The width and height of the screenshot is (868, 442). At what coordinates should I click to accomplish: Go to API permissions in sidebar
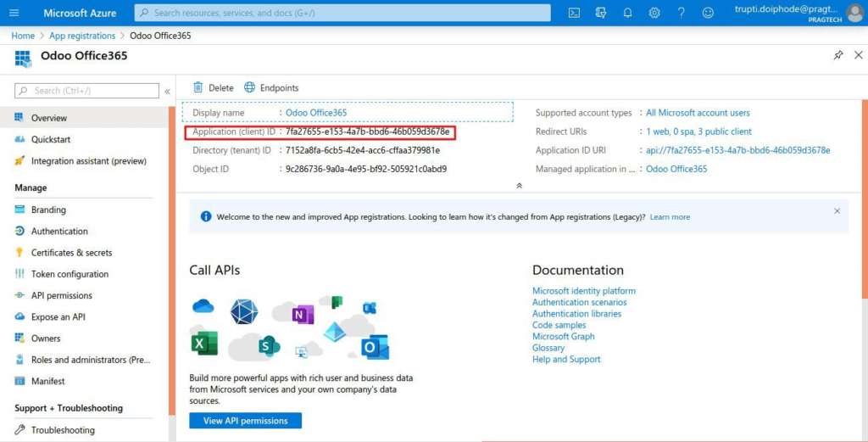pos(61,295)
